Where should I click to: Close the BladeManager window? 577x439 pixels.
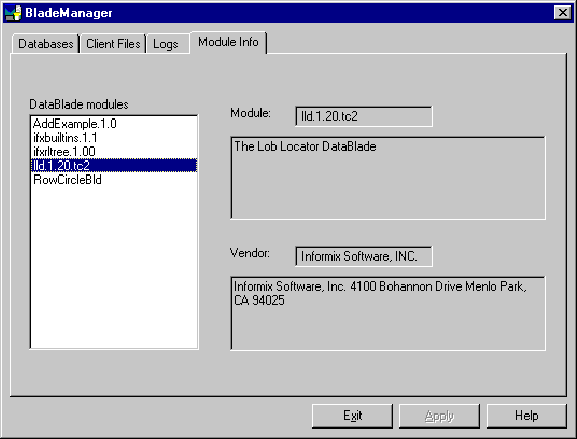click(563, 13)
